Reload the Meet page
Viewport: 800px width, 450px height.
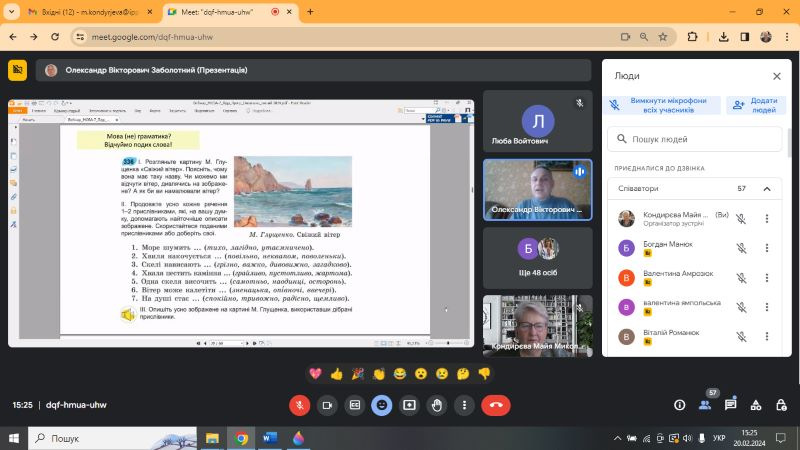pyautogui.click(x=55, y=37)
